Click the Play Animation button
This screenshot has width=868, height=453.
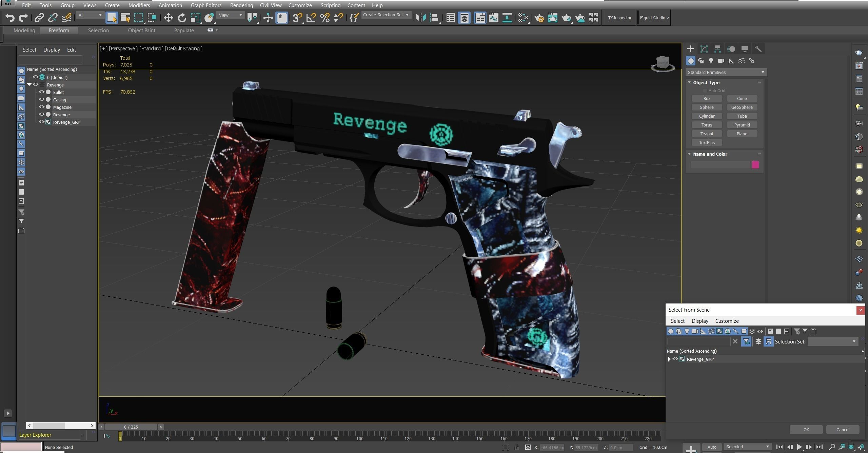(x=799, y=447)
